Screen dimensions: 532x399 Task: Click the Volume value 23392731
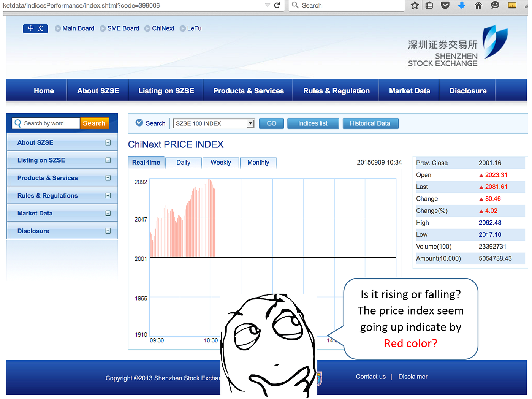click(492, 247)
